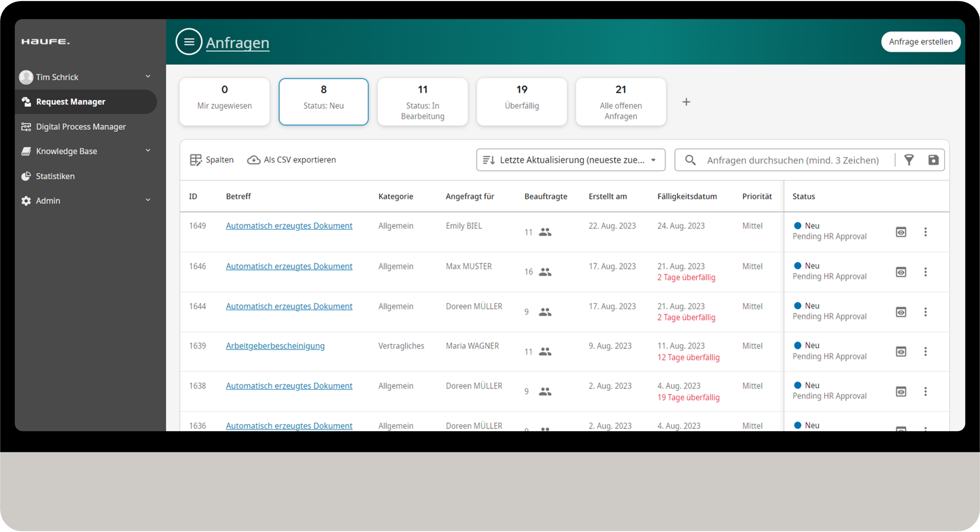Click the assignees group icon for 1639
The image size is (980, 532).
click(x=545, y=351)
